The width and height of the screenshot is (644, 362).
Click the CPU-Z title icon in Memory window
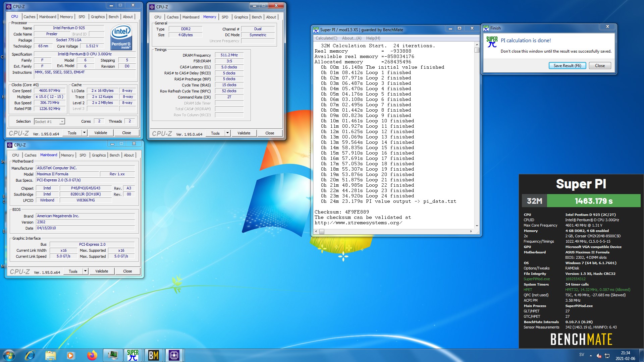pyautogui.click(x=152, y=7)
